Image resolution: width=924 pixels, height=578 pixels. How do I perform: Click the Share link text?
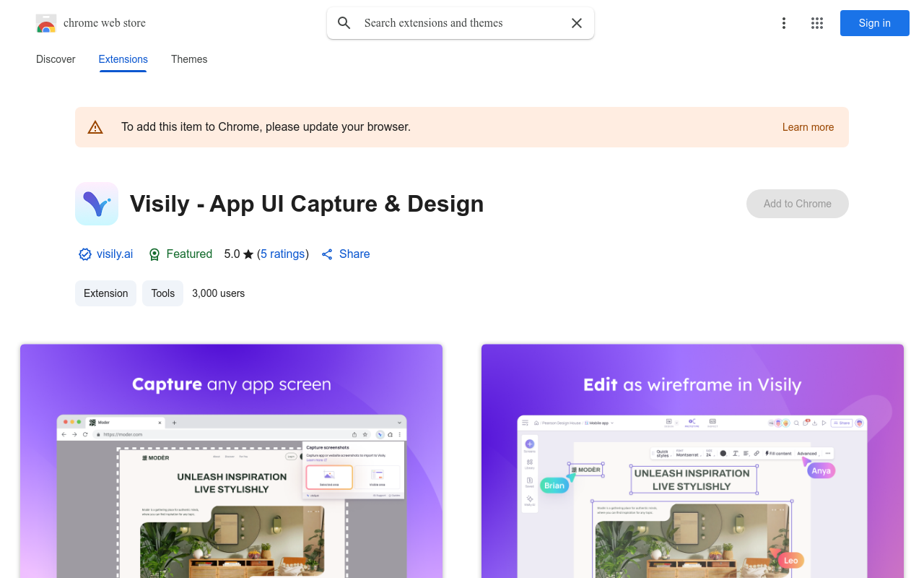click(x=354, y=254)
